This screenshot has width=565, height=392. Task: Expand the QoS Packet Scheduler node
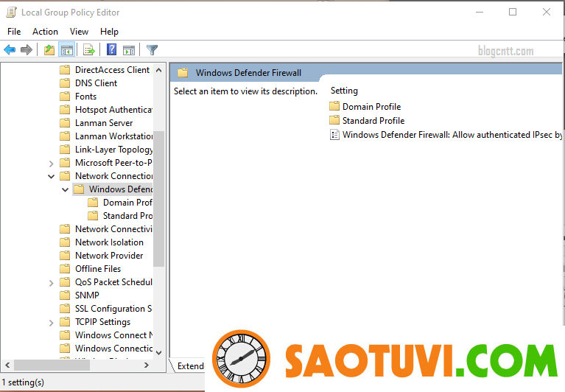[51, 283]
